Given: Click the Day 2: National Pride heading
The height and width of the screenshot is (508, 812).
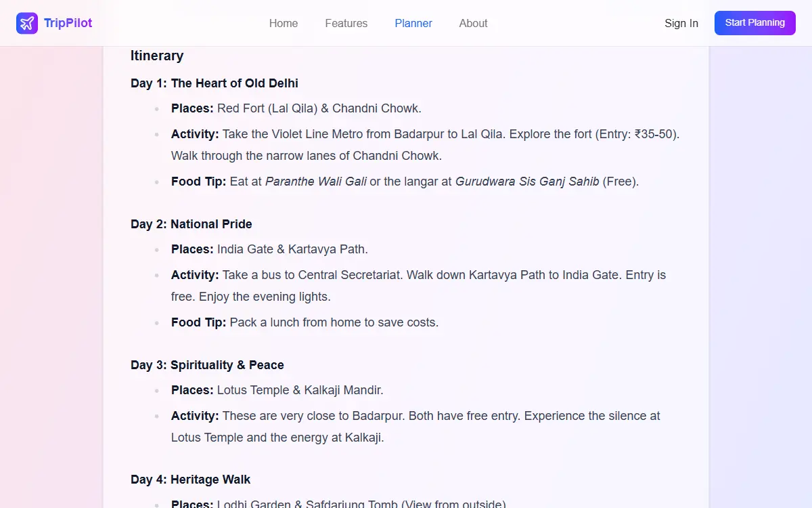Looking at the screenshot, I should click(x=191, y=224).
